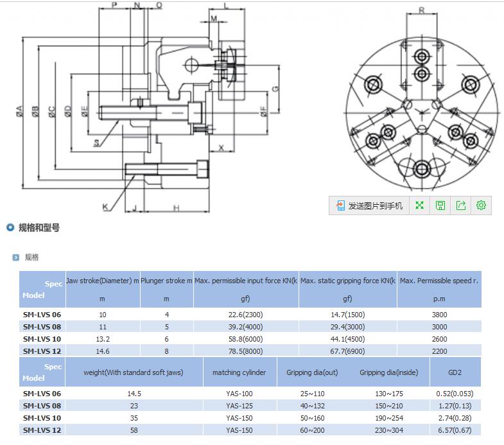Select the Max. permissible input force header
The height and width of the screenshot is (445, 504).
click(246, 290)
